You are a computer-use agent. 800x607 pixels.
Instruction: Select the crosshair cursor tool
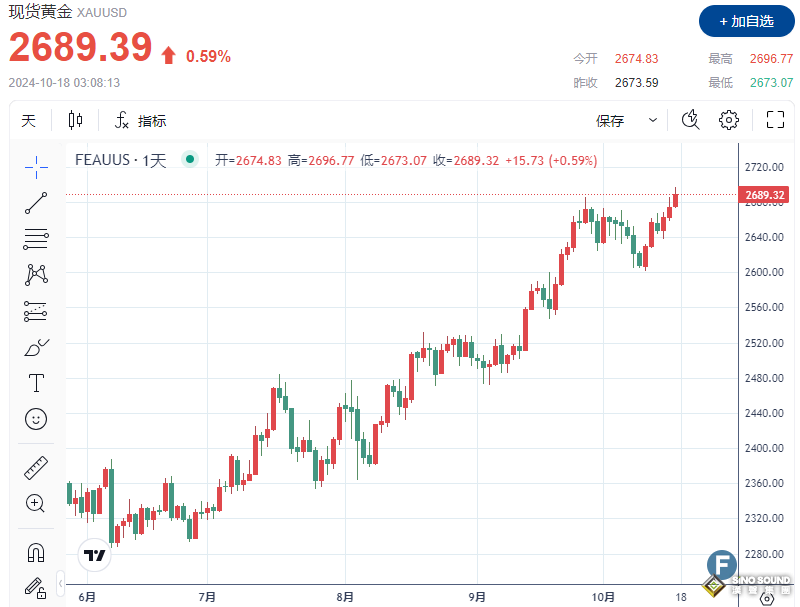[36, 166]
